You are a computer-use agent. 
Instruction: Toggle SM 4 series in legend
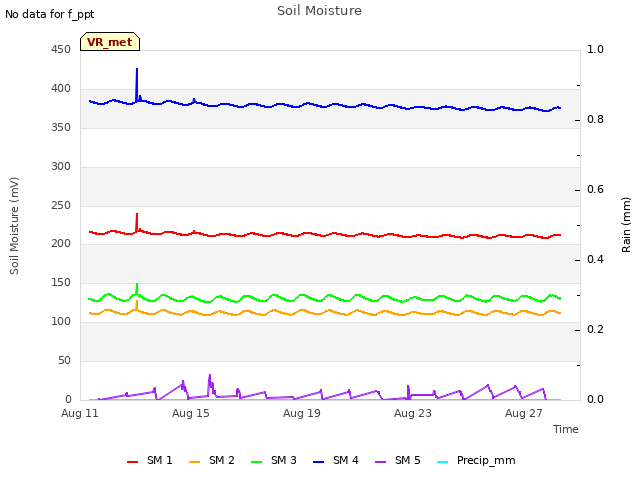tap(336, 461)
